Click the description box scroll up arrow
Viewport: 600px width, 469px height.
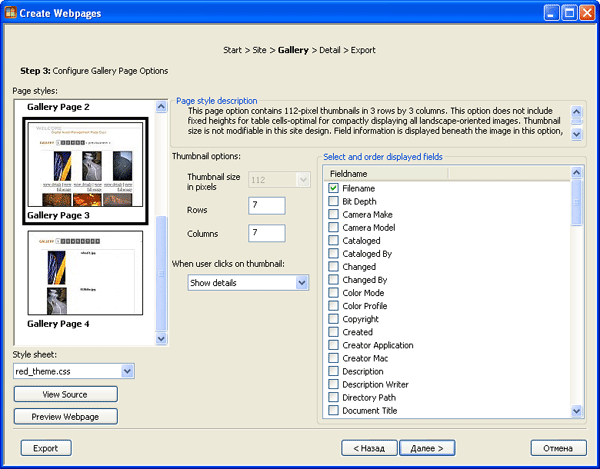tap(577, 112)
